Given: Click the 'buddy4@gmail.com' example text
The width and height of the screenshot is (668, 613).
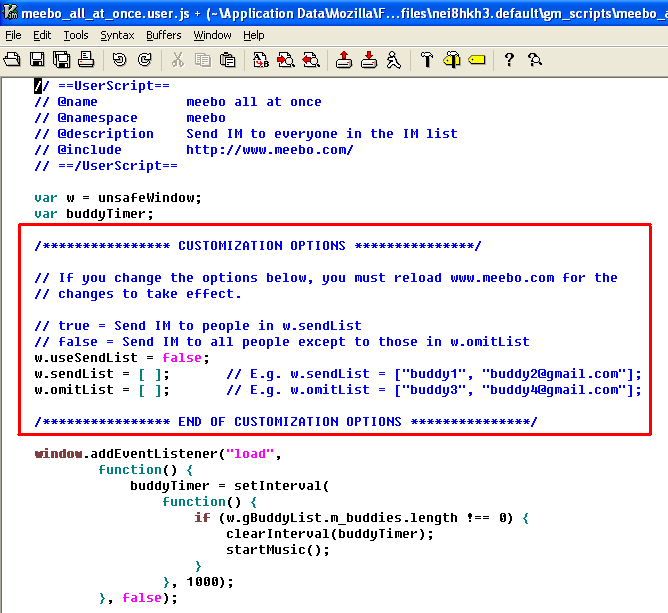Looking at the screenshot, I should click(554, 390).
